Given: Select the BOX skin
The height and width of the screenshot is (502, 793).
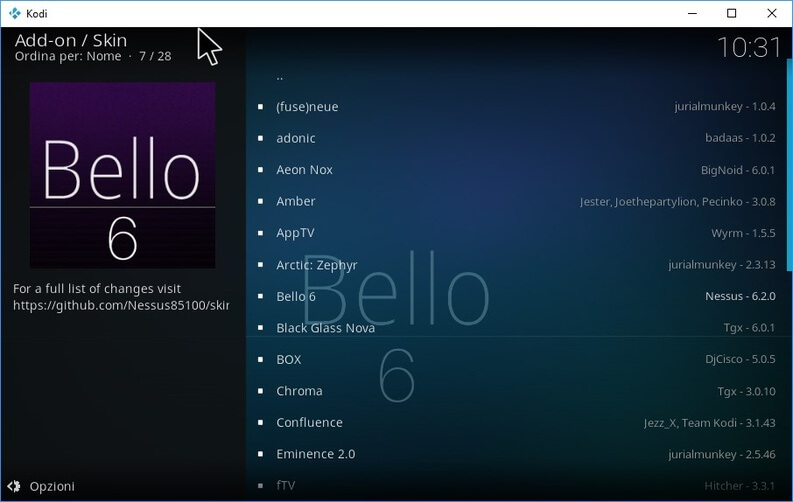Looking at the screenshot, I should 516,359.
